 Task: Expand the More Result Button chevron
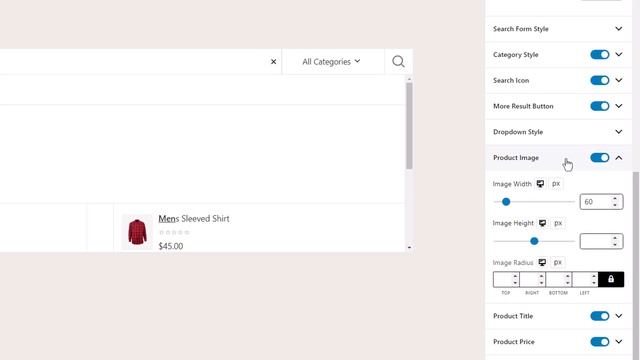(619, 106)
